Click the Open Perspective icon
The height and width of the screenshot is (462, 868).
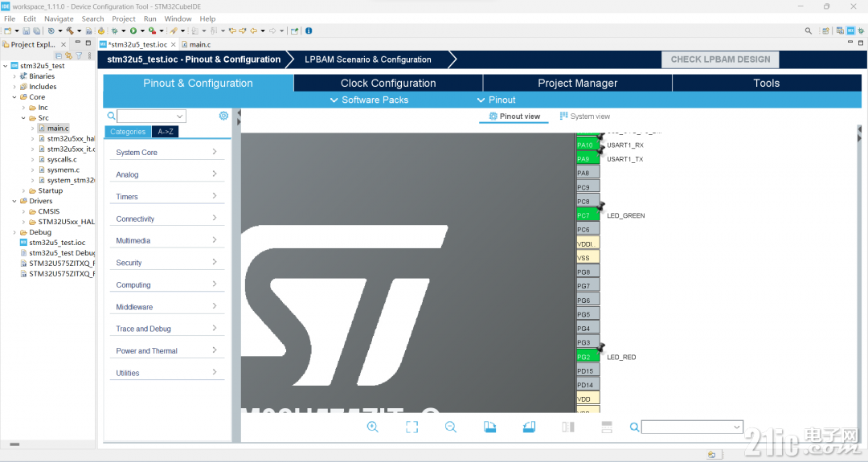pos(825,31)
